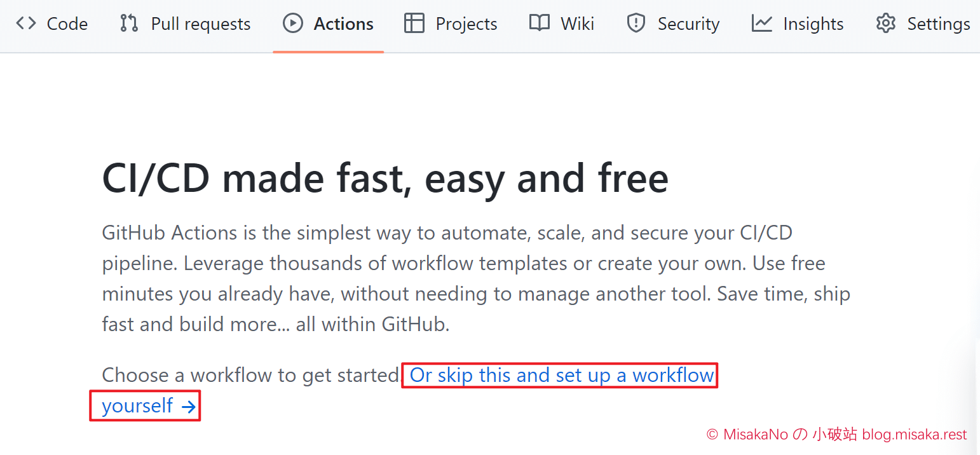Click the Code angle-brackets icon
Screen dimensions: 980x455
[26, 24]
